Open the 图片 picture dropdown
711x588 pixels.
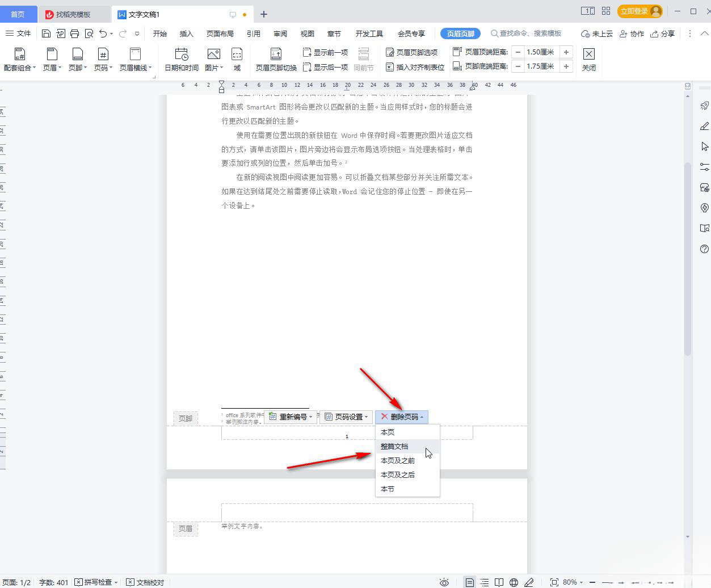[214, 60]
